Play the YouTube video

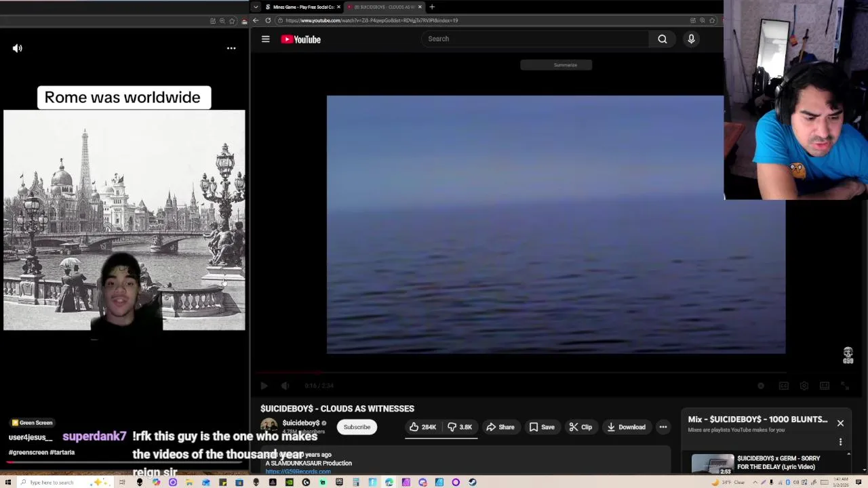(x=264, y=386)
